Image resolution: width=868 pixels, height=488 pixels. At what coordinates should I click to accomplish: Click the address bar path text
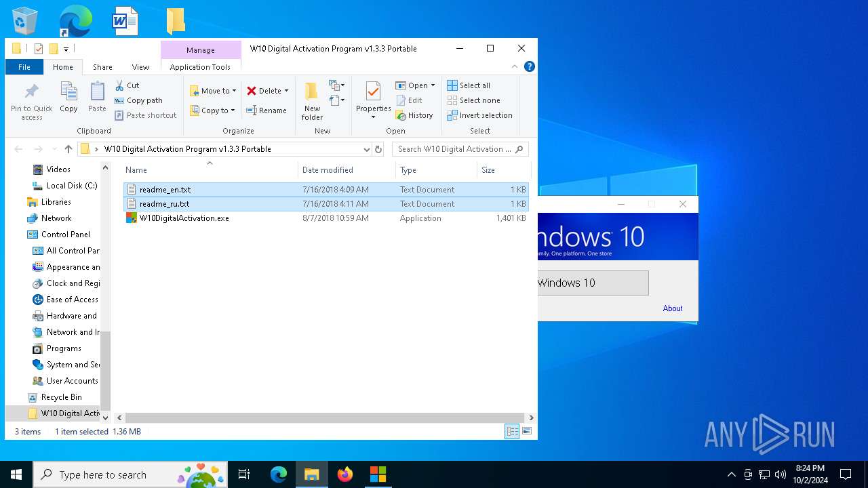187,149
